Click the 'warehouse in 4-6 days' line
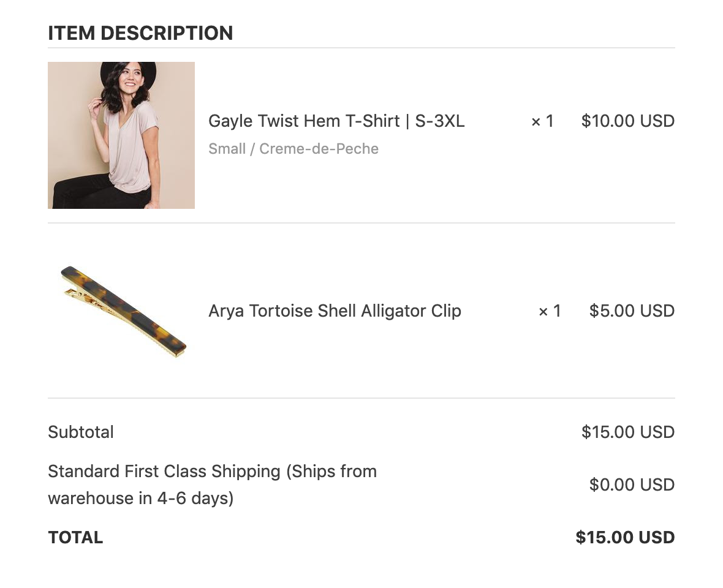 [141, 498]
